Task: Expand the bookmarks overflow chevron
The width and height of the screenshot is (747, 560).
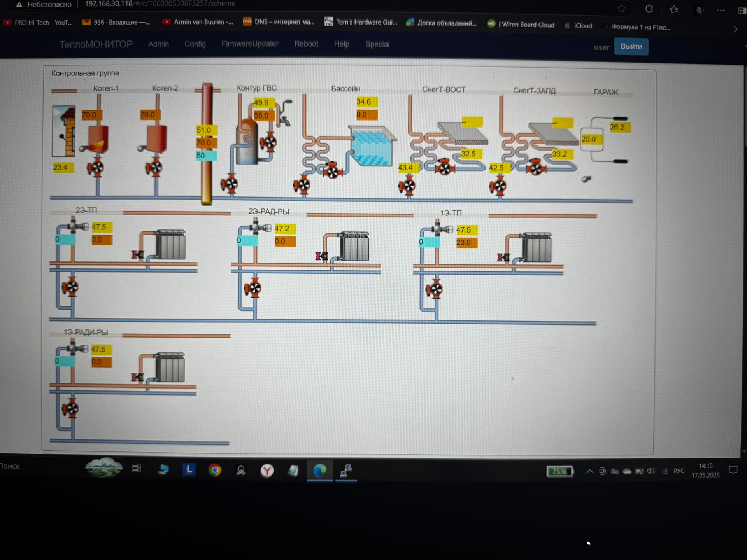Action: pos(735,29)
